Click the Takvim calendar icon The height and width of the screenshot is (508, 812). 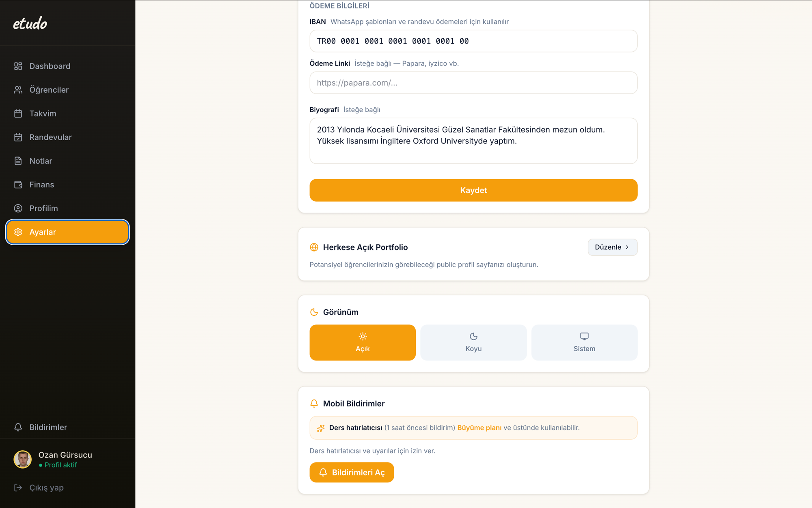coord(18,113)
